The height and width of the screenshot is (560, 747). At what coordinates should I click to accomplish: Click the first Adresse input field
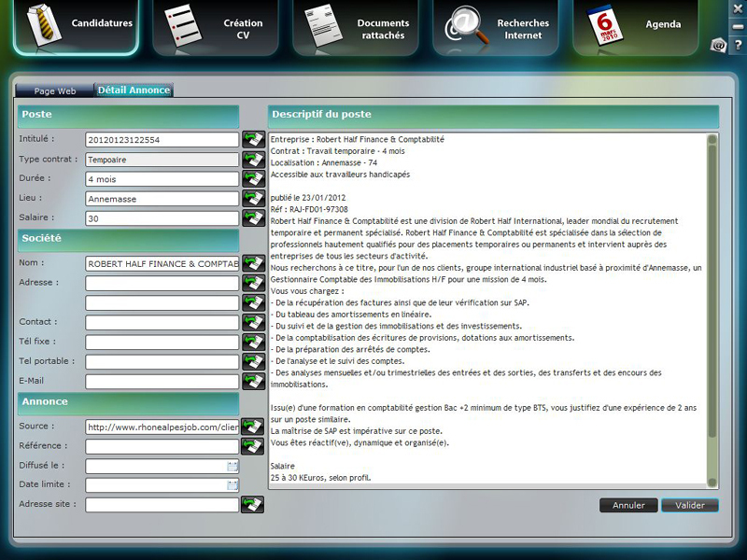(162, 284)
